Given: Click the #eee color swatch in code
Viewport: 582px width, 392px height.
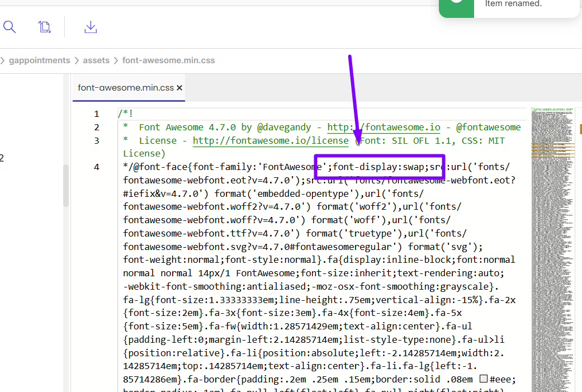Looking at the screenshot, I should click(x=483, y=379).
